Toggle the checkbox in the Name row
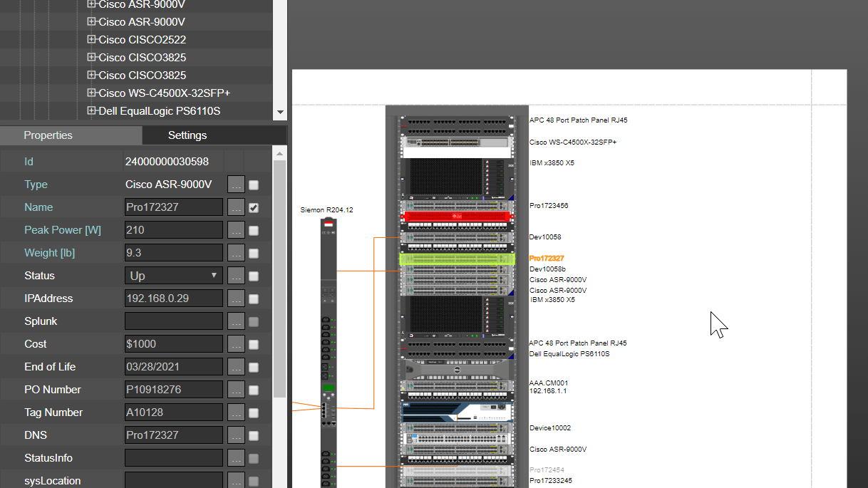Viewport: 868px width, 488px height. coord(254,207)
